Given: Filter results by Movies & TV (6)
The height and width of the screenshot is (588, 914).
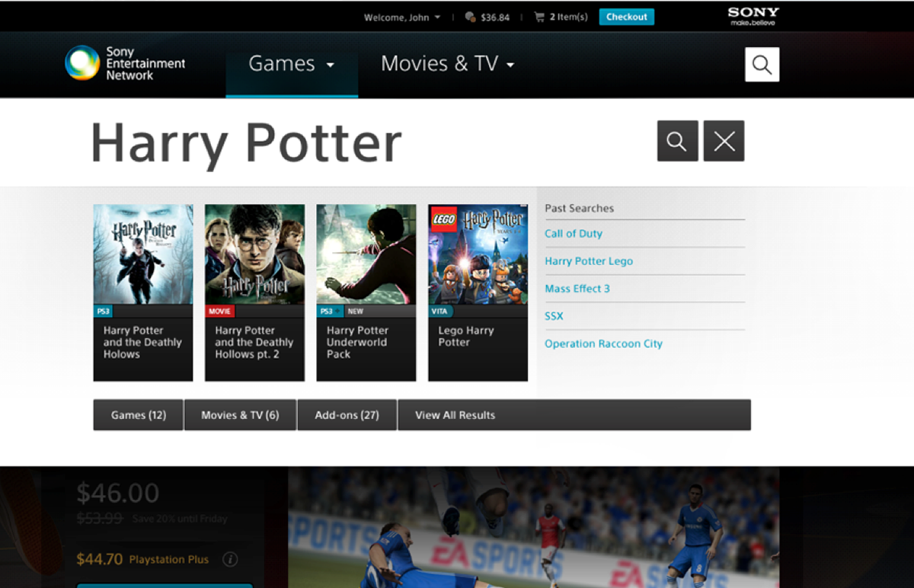Looking at the screenshot, I should coord(240,415).
